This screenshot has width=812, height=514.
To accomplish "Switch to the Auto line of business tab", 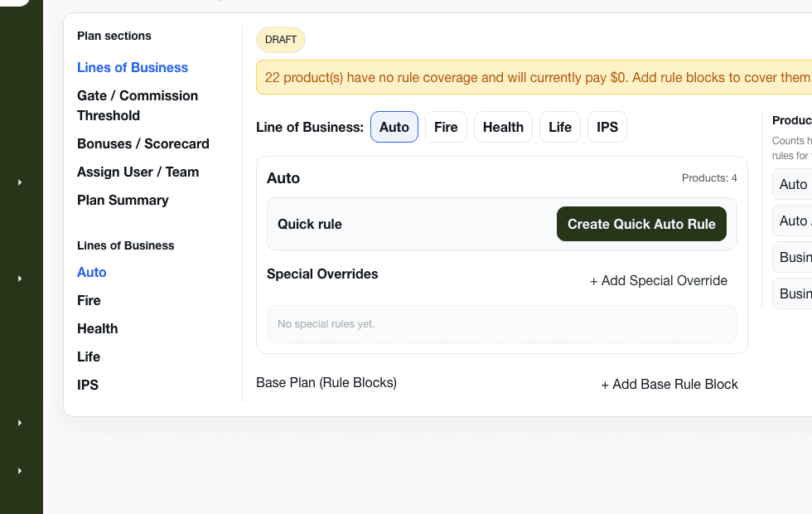I will (394, 127).
